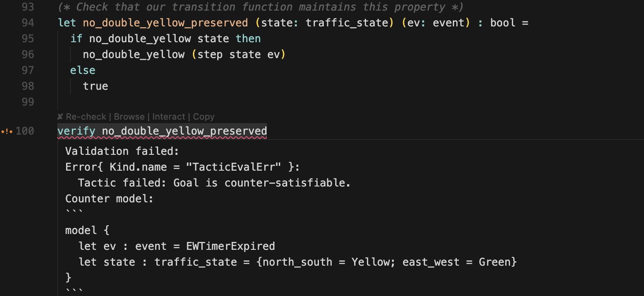Copy the counterexample using the Copy action
The width and height of the screenshot is (644, 296).
204,117
